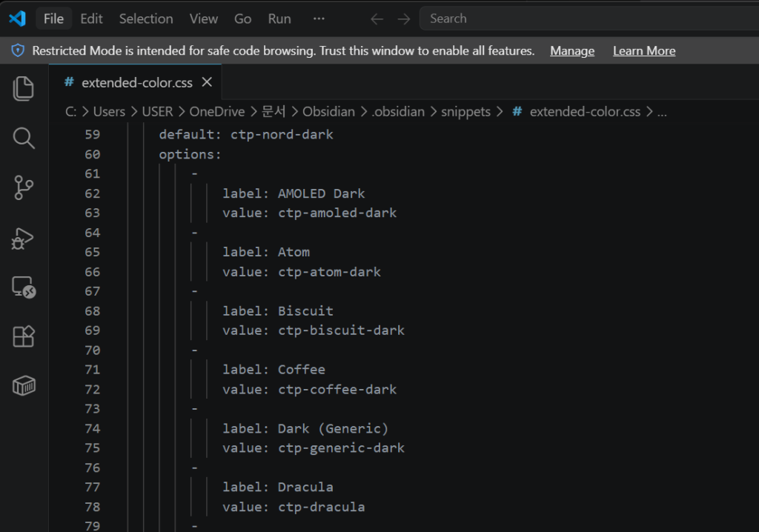Viewport: 759px width, 532px height.
Task: Click 'value: ctp-coffee-dark' text
Action: (309, 390)
